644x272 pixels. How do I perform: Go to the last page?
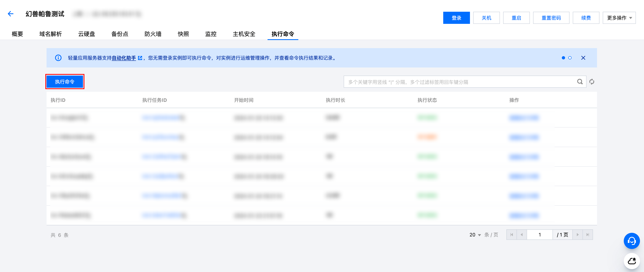[588, 235]
